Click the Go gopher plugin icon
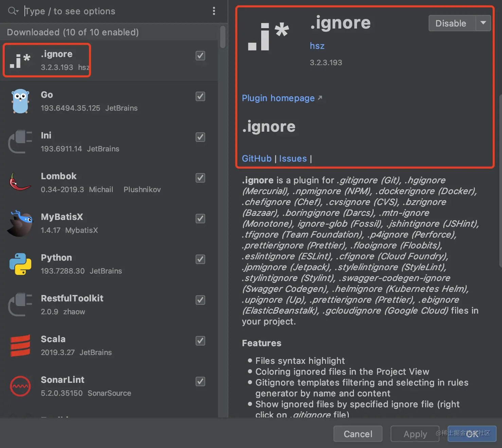 tap(20, 101)
